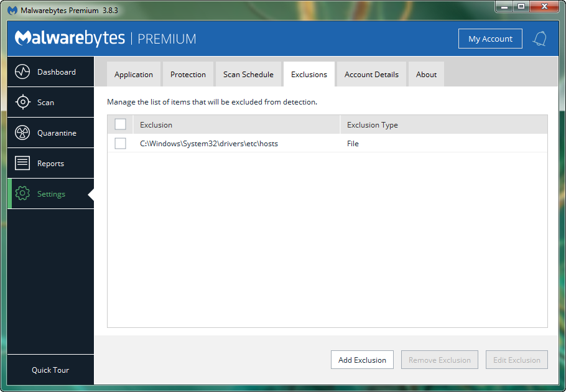Open Settings label in the sidebar

[51, 194]
